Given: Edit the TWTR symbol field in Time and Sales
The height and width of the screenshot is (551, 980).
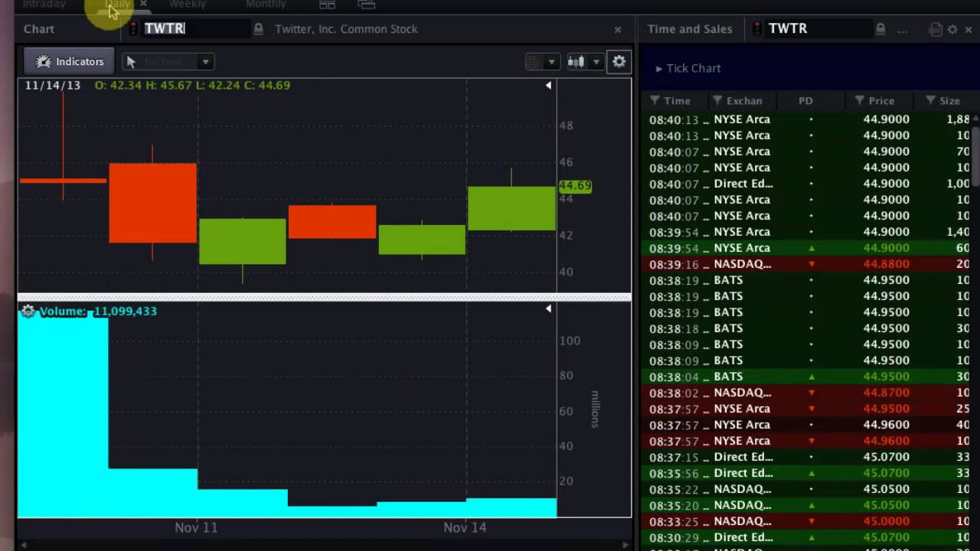Looking at the screenshot, I should [x=818, y=28].
